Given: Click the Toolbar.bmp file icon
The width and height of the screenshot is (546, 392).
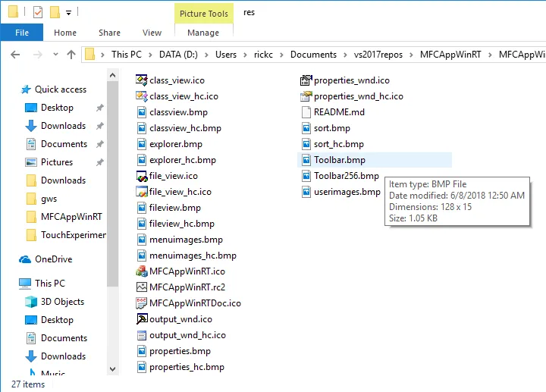Looking at the screenshot, I should coord(306,160).
